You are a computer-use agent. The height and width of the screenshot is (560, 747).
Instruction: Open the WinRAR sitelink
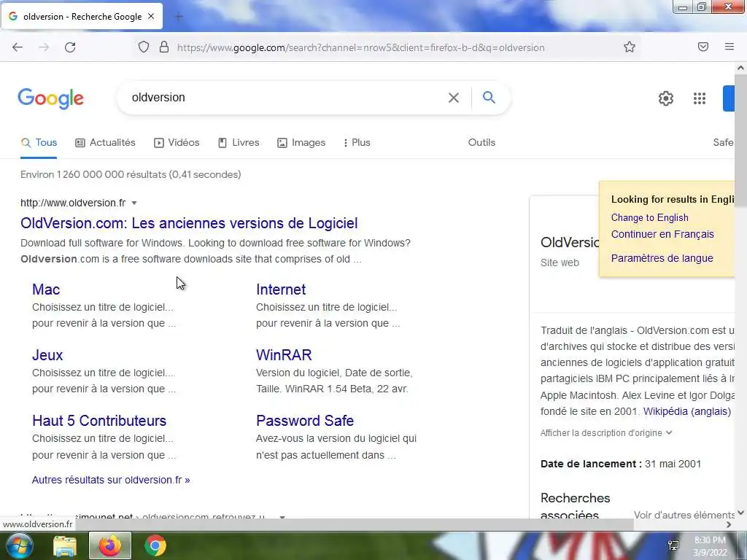click(284, 355)
